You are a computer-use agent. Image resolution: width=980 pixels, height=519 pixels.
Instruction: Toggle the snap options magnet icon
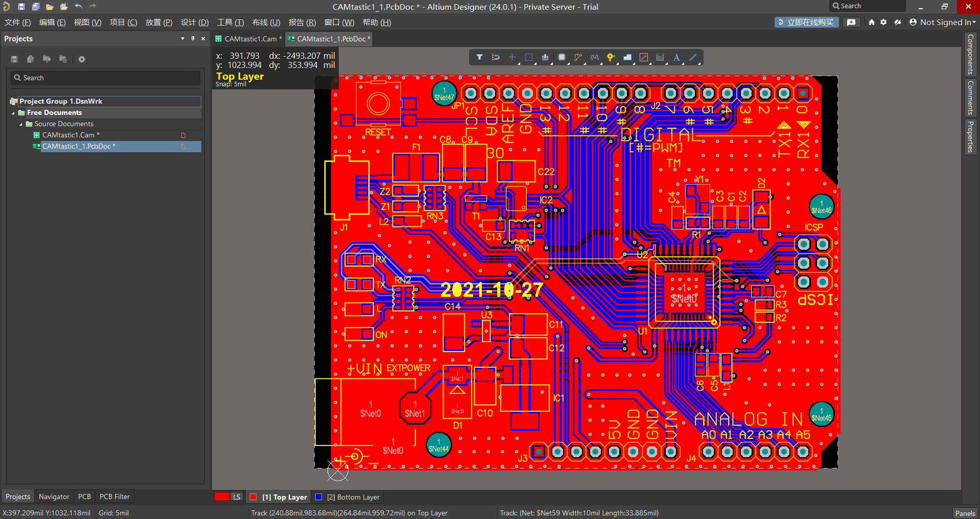[496, 57]
